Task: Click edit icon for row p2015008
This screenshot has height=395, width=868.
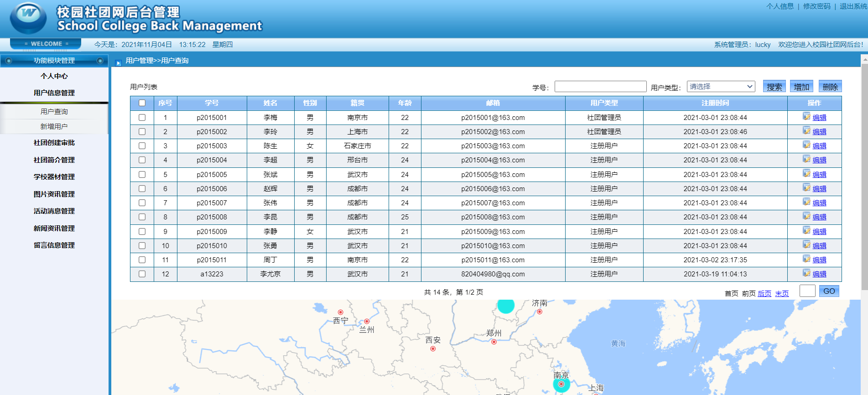Action: 806,216
